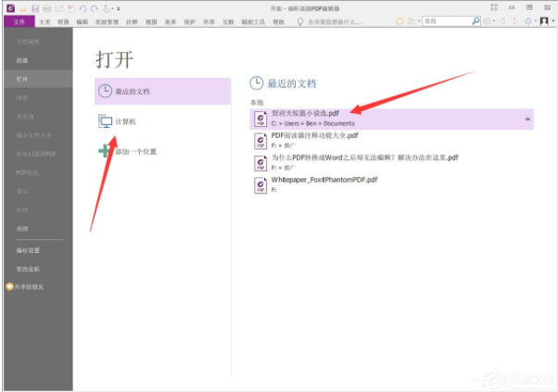This screenshot has width=558, height=392.
Task: Click the 告诉我您想做什么 lightbulb field
Action: (x=329, y=22)
